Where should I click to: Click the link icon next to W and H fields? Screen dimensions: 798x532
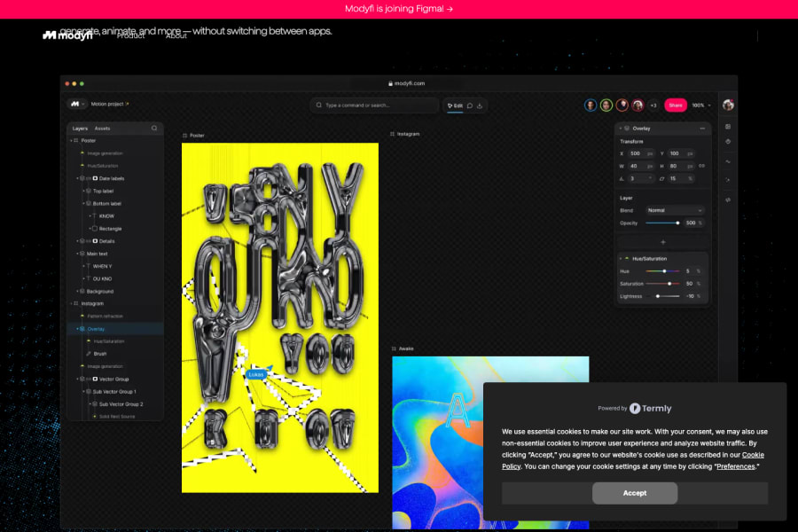pos(702,165)
